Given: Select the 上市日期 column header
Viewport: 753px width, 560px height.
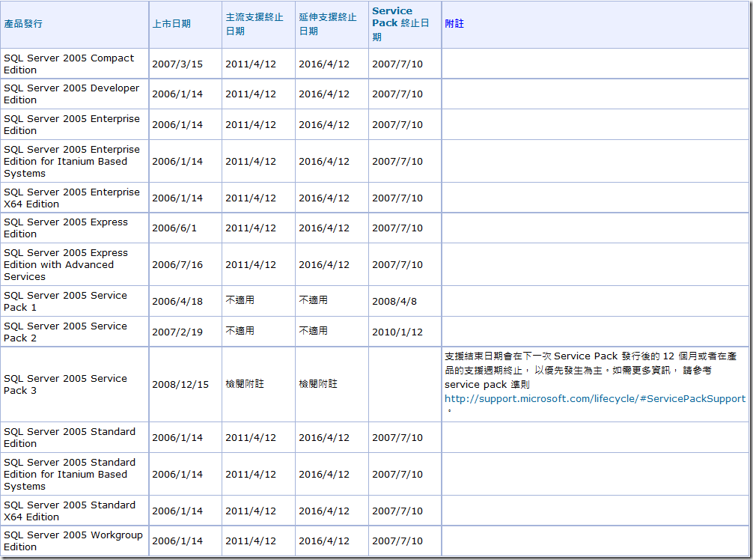Looking at the screenshot, I should coord(171,23).
